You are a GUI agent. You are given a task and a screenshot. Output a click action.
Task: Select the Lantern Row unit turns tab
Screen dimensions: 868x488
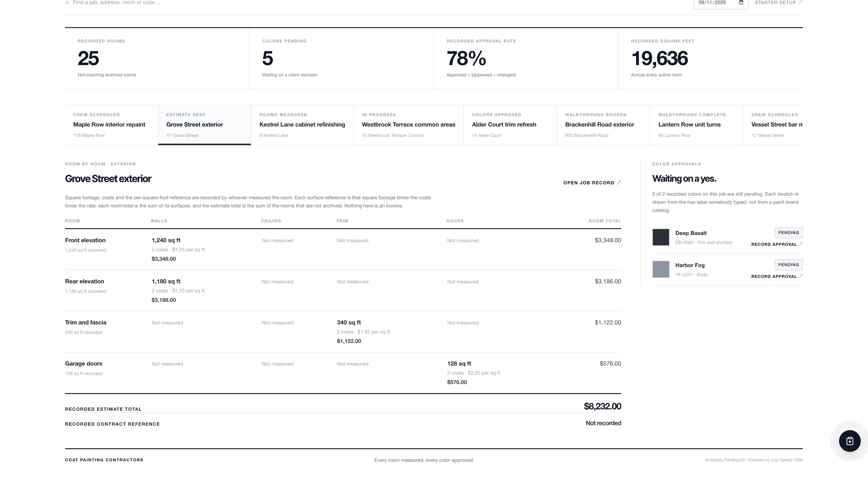(x=696, y=125)
